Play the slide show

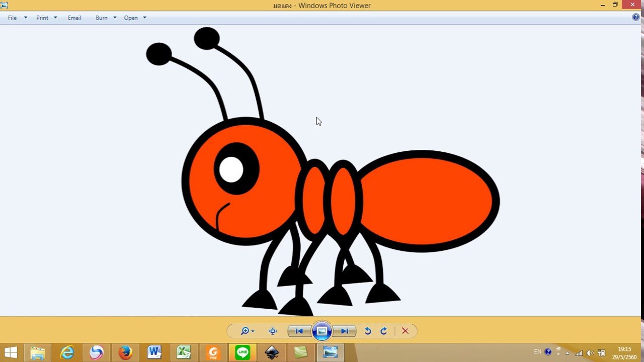click(x=322, y=331)
